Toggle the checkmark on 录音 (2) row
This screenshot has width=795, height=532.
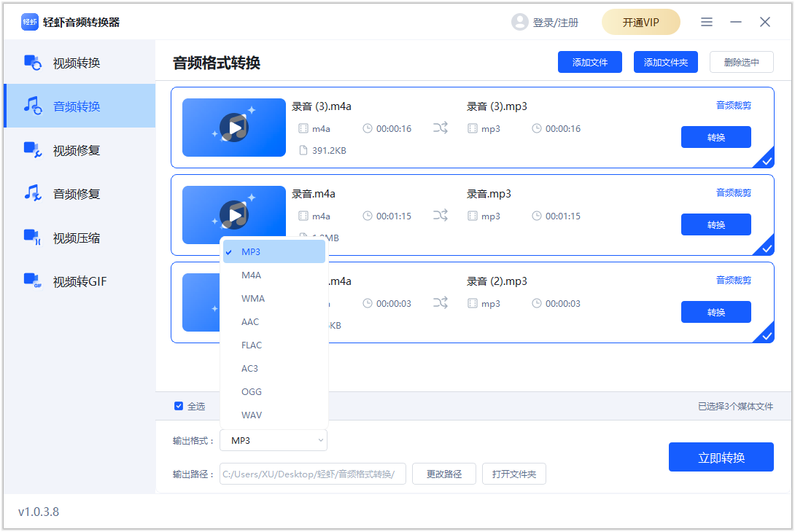(x=767, y=335)
